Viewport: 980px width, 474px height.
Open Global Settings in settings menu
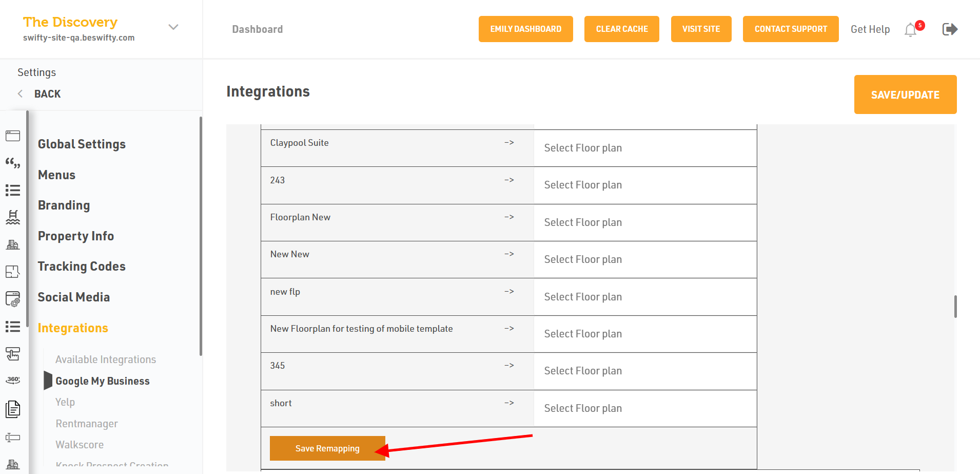click(82, 144)
